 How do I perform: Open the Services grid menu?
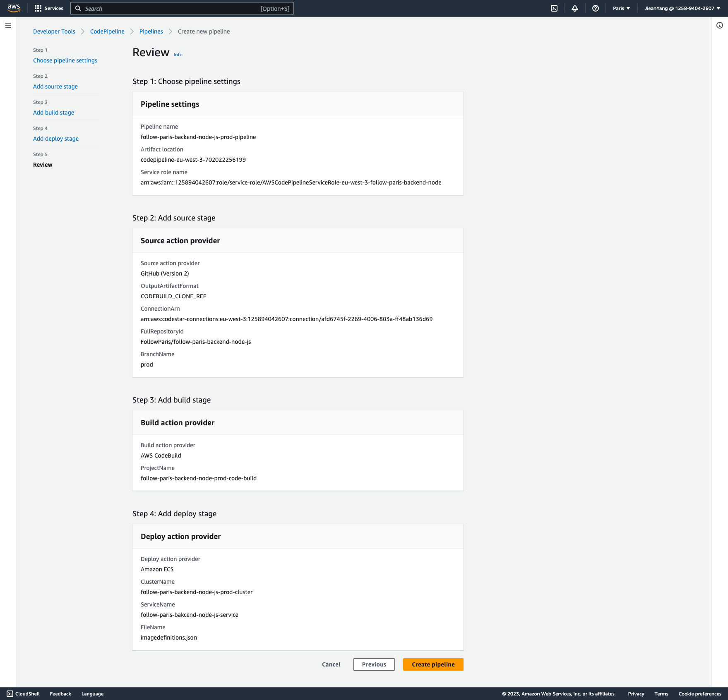38,8
